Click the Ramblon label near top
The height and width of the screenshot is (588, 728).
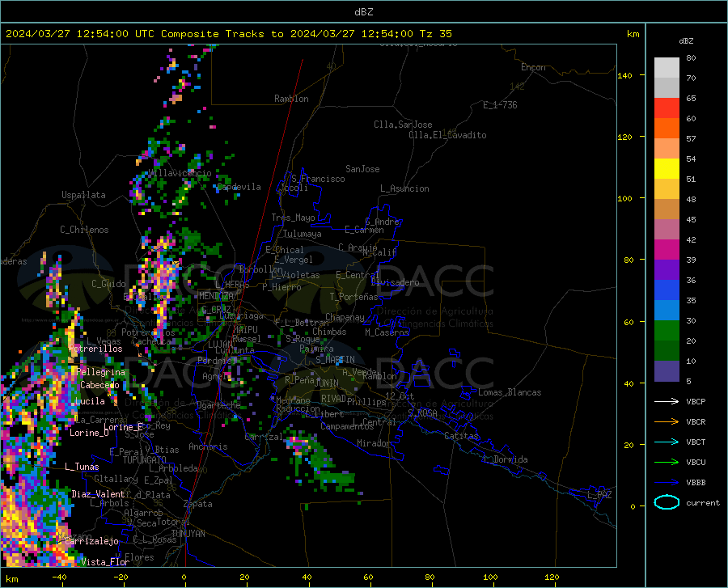[x=291, y=99]
